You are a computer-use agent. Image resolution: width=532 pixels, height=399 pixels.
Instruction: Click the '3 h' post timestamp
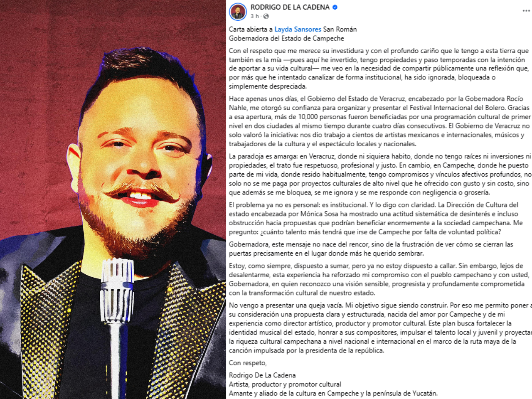[x=254, y=16]
